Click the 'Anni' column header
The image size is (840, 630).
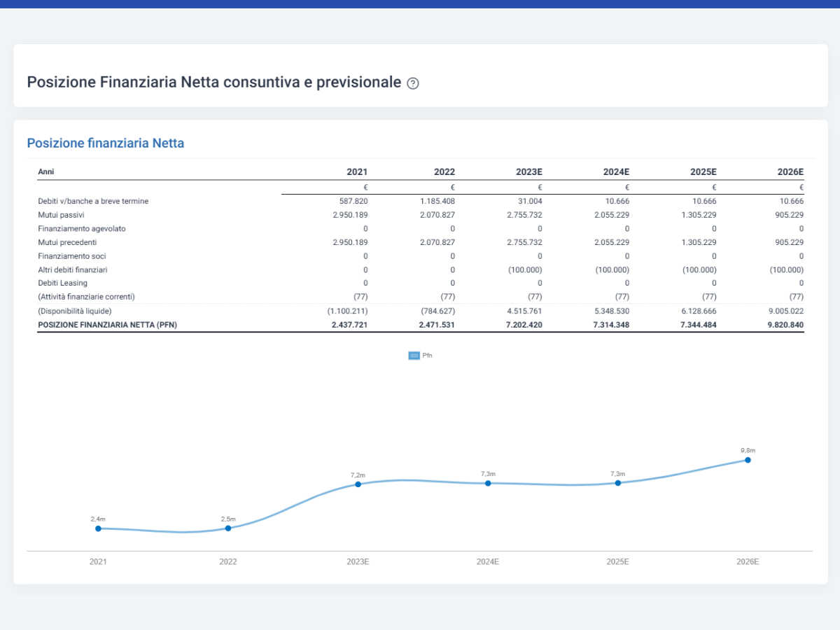point(45,171)
